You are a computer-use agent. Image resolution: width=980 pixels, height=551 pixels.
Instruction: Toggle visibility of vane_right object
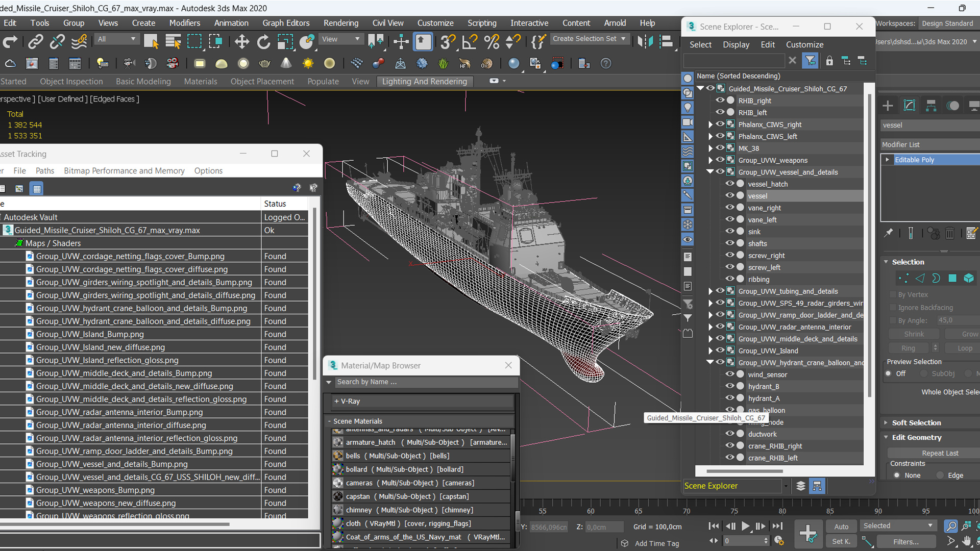tap(730, 208)
